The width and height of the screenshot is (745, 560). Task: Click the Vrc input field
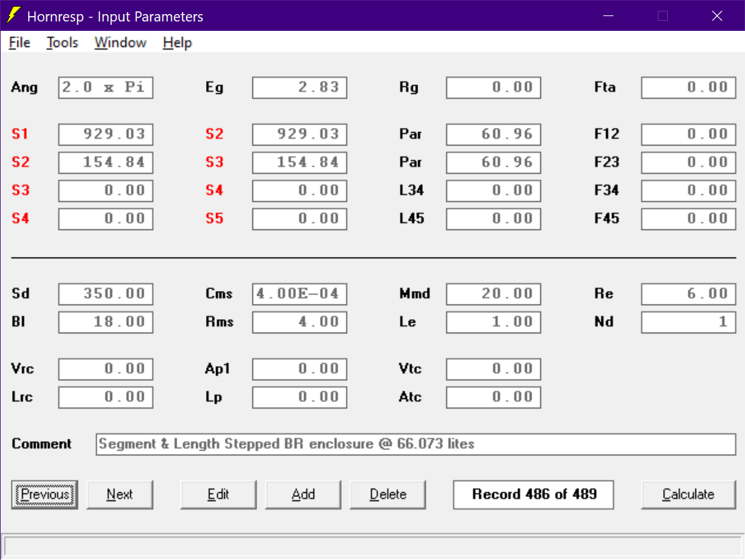[106, 370]
